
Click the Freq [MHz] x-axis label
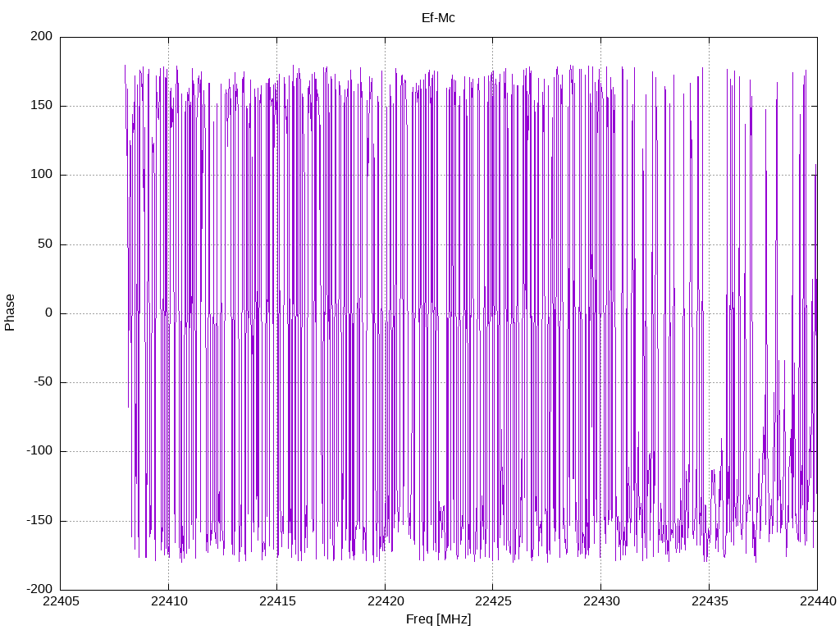[x=438, y=619]
